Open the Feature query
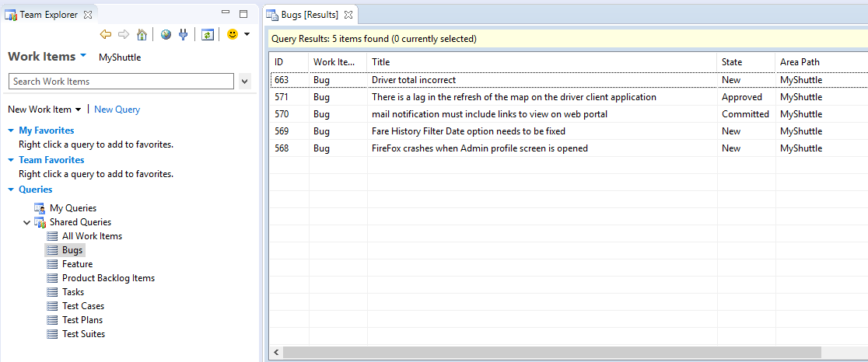Screen dimensions: 868x362 click(x=77, y=264)
